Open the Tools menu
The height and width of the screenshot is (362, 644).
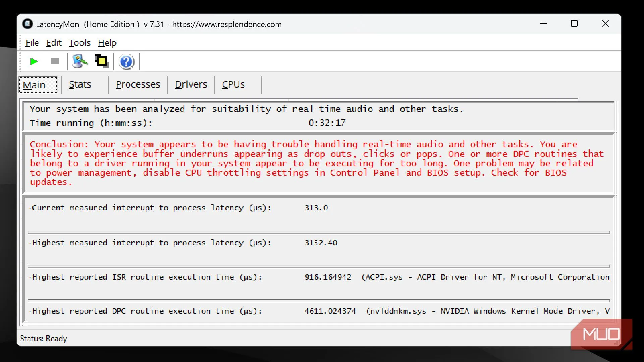(79, 43)
